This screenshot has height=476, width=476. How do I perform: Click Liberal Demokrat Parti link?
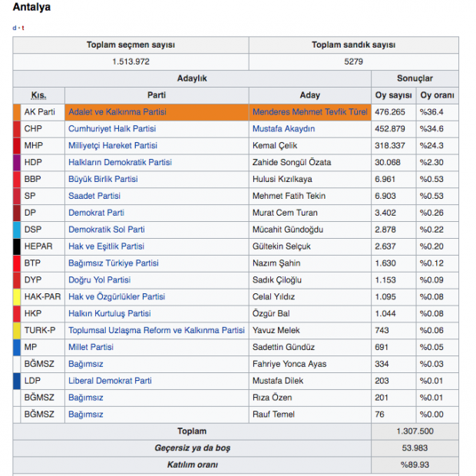[110, 381]
